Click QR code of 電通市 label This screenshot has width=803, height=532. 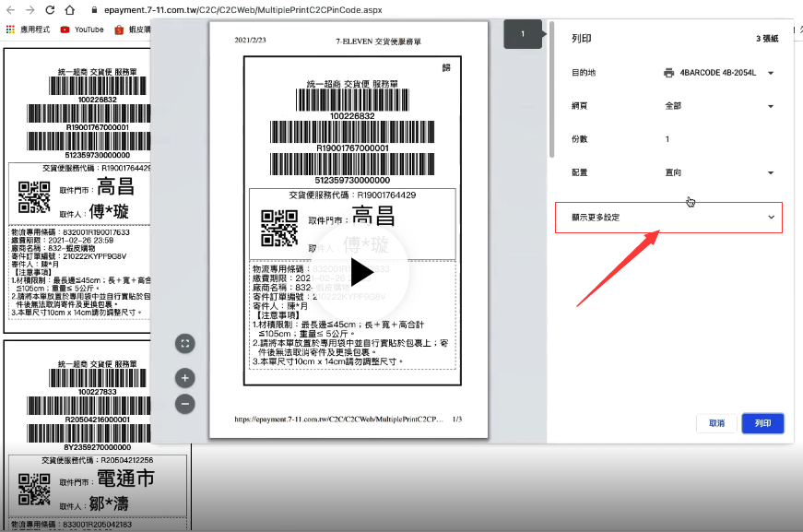click(34, 490)
